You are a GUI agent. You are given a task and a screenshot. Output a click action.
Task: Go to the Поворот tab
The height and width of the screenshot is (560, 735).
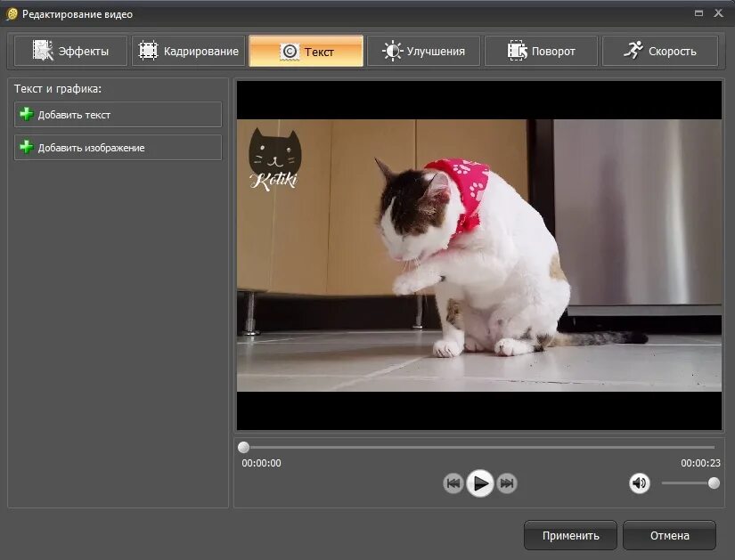542,51
